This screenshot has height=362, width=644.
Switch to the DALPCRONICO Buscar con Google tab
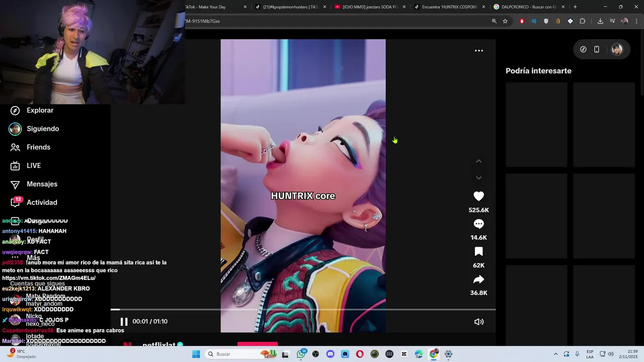pos(528,7)
